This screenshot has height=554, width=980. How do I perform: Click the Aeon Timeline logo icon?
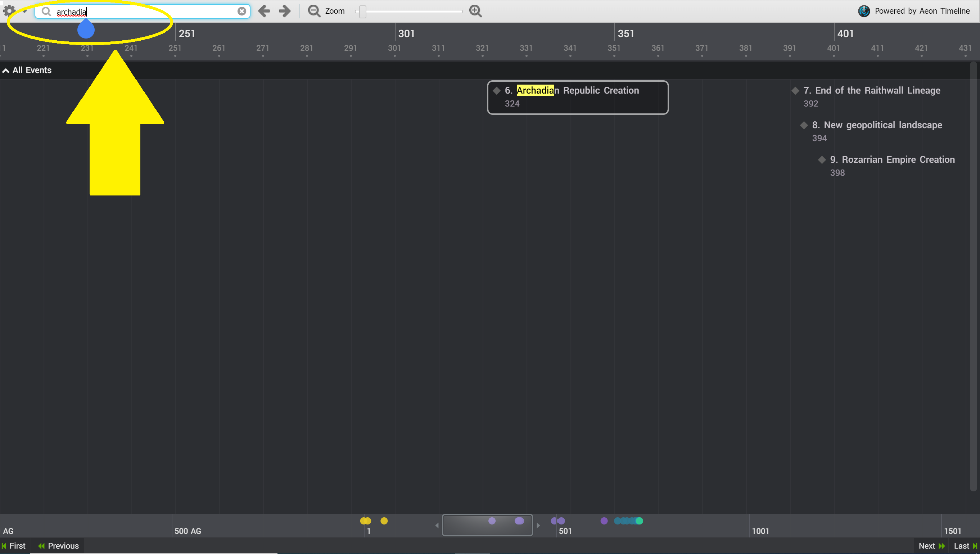coord(864,11)
